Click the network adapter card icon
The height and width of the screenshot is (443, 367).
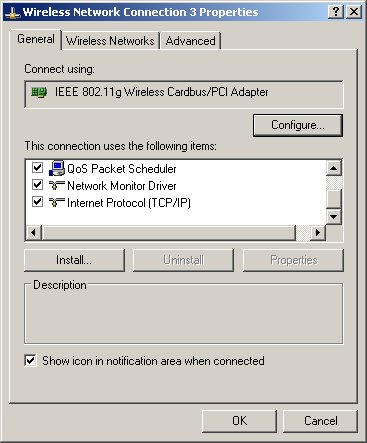coord(39,92)
